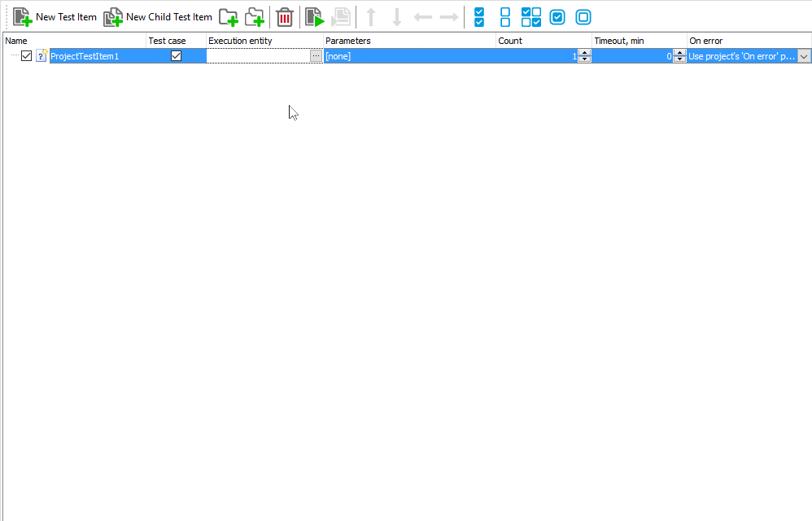Image resolution: width=812 pixels, height=521 pixels.
Task: Increase the Count value using up arrow
Action: 584,53
